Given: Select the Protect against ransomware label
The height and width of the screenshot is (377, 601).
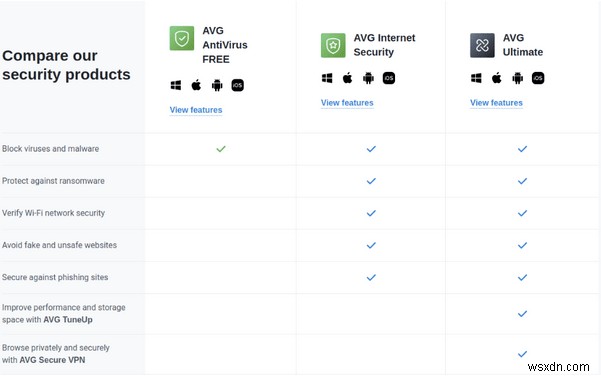Looking at the screenshot, I should point(53,181).
